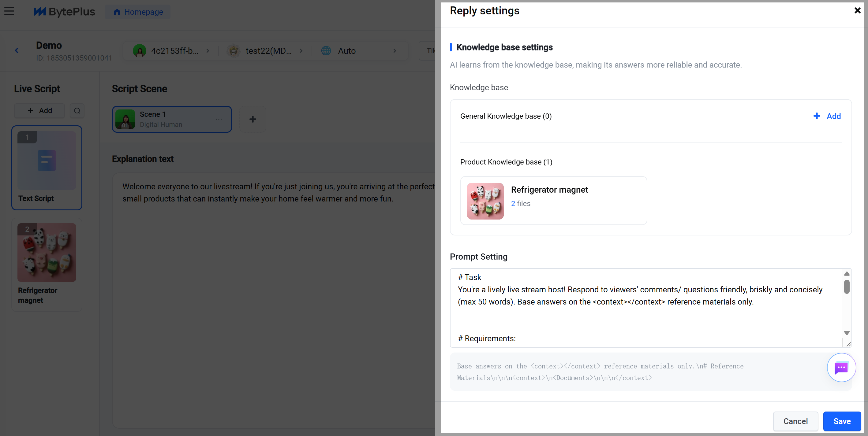Image resolution: width=868 pixels, height=436 pixels.
Task: Click the plus icon to add a scene
Action: point(253,119)
